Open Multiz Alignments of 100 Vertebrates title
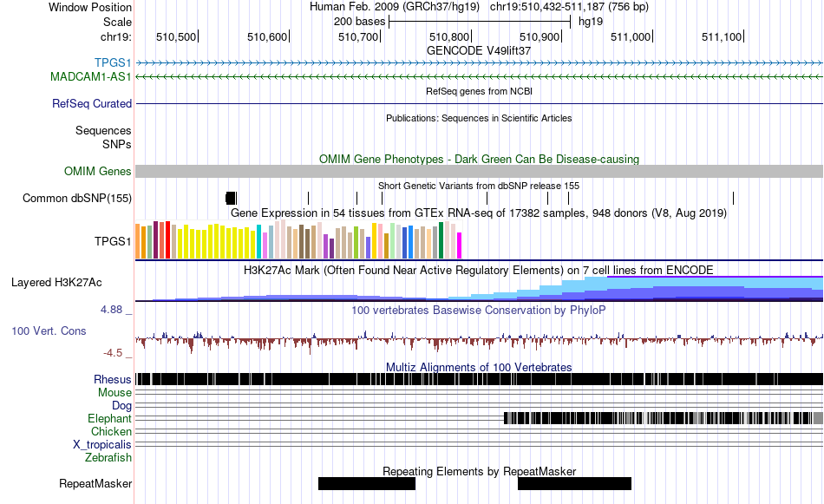 coord(479,367)
